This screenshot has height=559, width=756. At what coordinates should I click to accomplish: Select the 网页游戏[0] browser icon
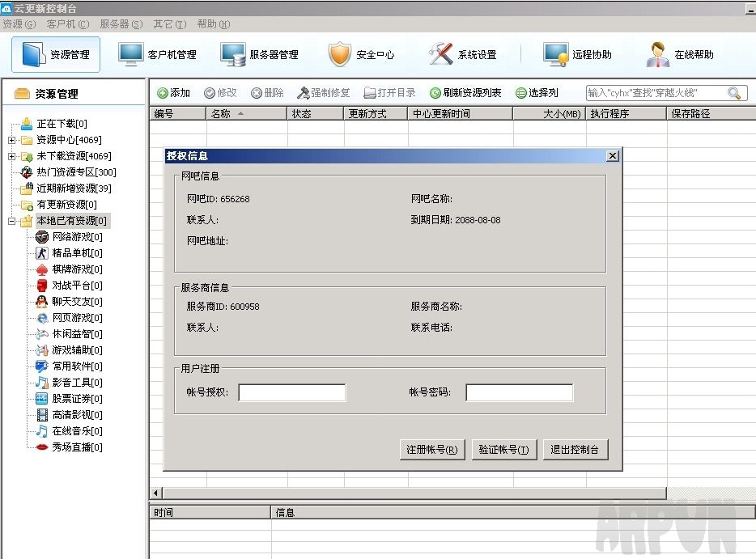coord(42,318)
